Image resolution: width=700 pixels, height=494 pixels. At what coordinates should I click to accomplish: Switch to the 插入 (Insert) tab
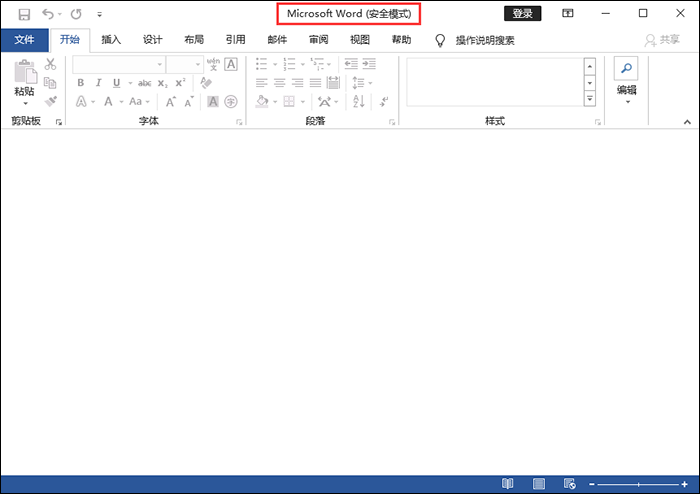111,40
